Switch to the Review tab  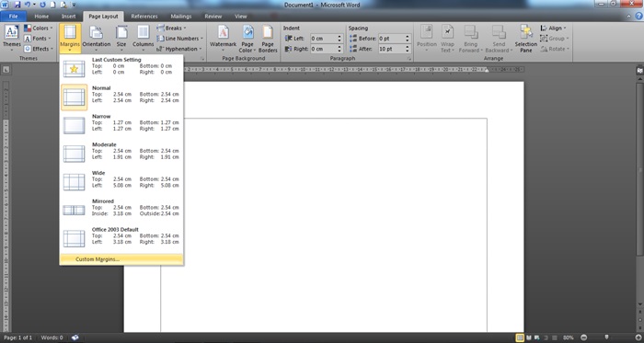213,17
